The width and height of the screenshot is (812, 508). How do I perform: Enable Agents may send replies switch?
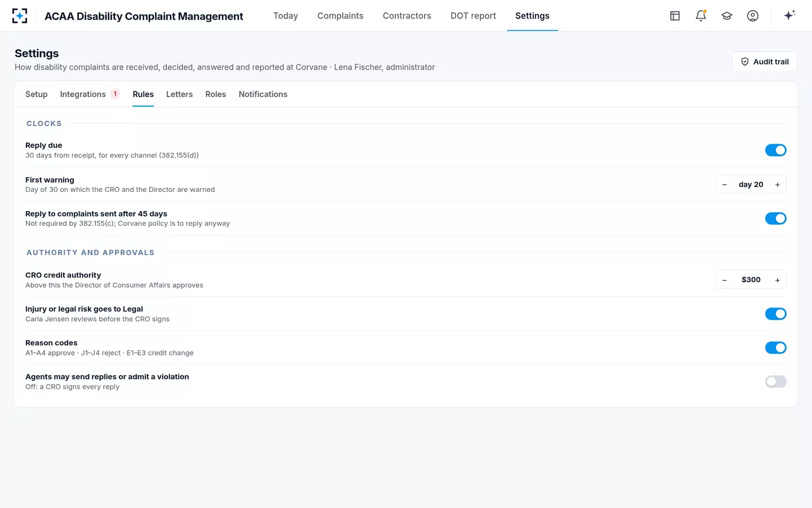(775, 382)
